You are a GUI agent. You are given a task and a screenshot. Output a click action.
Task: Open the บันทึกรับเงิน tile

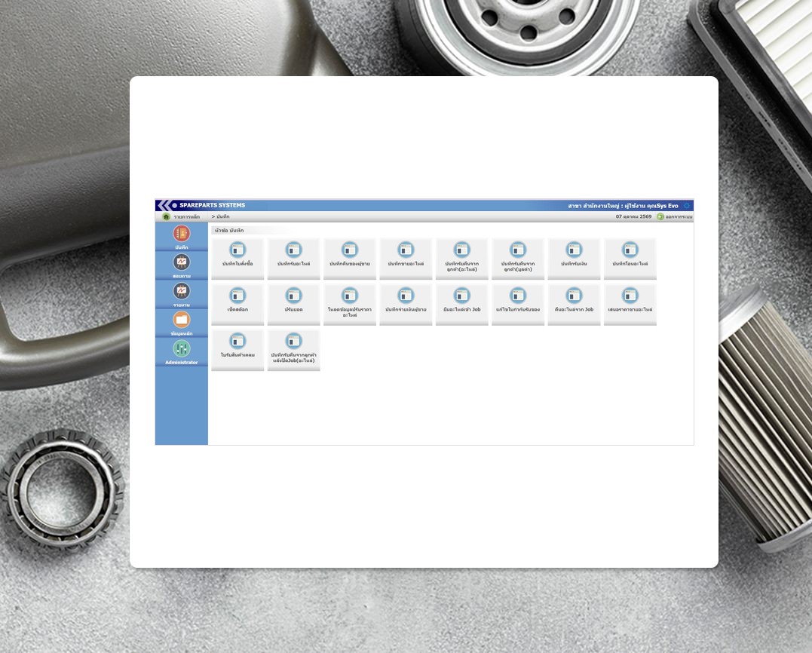[574, 259]
